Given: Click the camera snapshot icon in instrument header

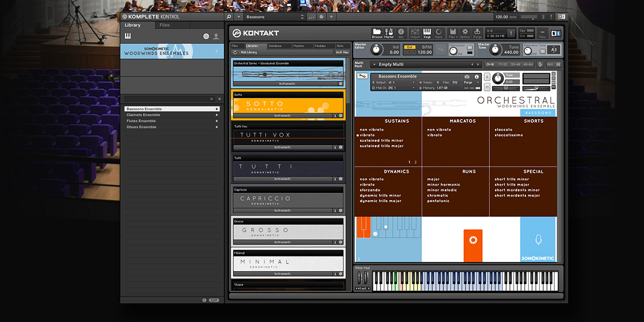Looking at the screenshot, I should point(467,77).
